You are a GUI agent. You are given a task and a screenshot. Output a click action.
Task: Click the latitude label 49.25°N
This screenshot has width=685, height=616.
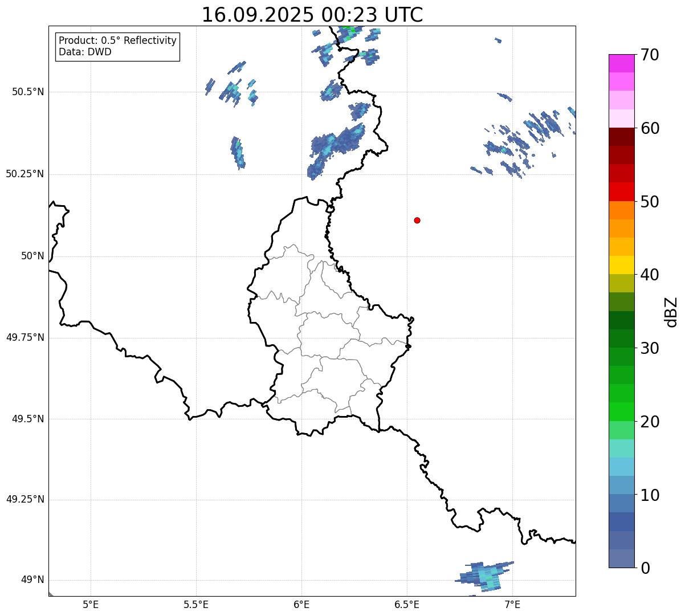[25, 500]
